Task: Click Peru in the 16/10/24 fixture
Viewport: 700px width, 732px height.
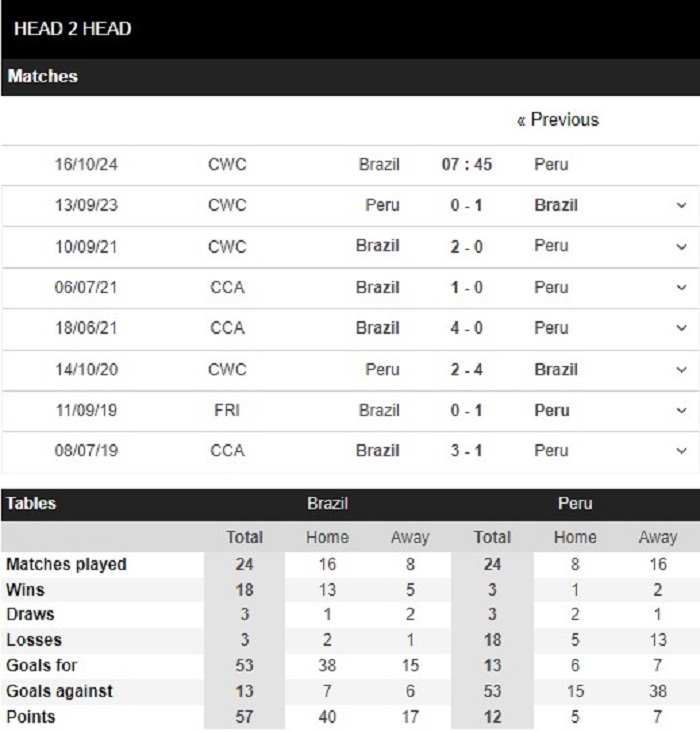Action: pos(551,164)
